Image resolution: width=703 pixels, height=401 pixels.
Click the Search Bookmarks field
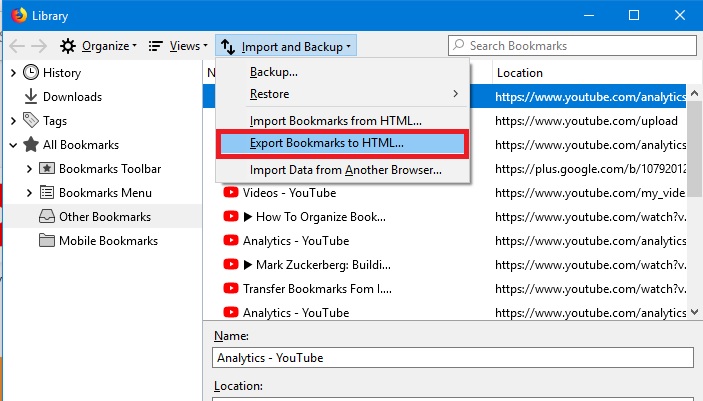click(x=570, y=46)
